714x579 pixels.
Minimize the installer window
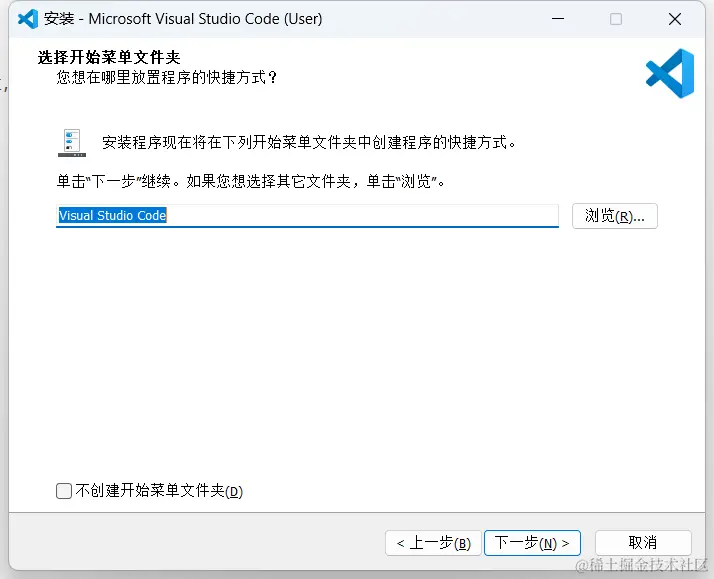[558, 19]
